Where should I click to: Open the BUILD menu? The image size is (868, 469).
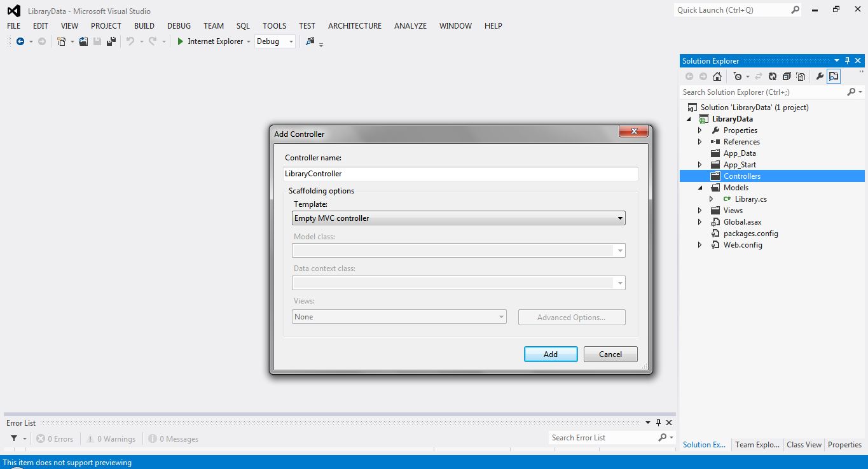coord(144,26)
